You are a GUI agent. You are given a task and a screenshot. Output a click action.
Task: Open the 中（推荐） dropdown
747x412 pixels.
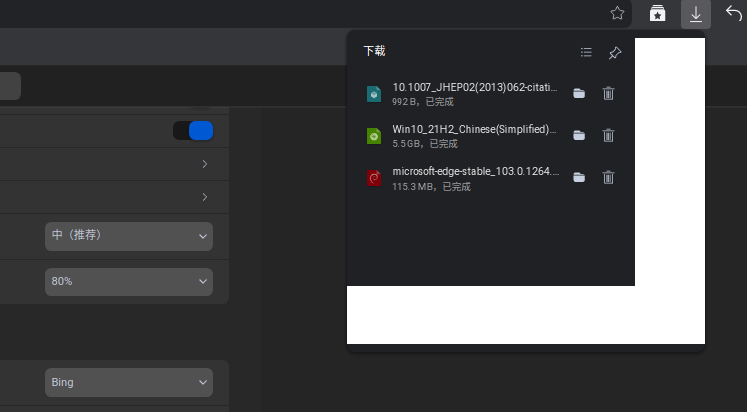click(x=129, y=236)
